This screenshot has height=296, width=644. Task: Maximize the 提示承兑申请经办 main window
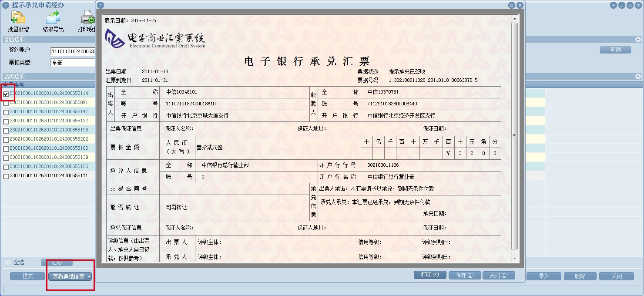[x=630, y=5]
